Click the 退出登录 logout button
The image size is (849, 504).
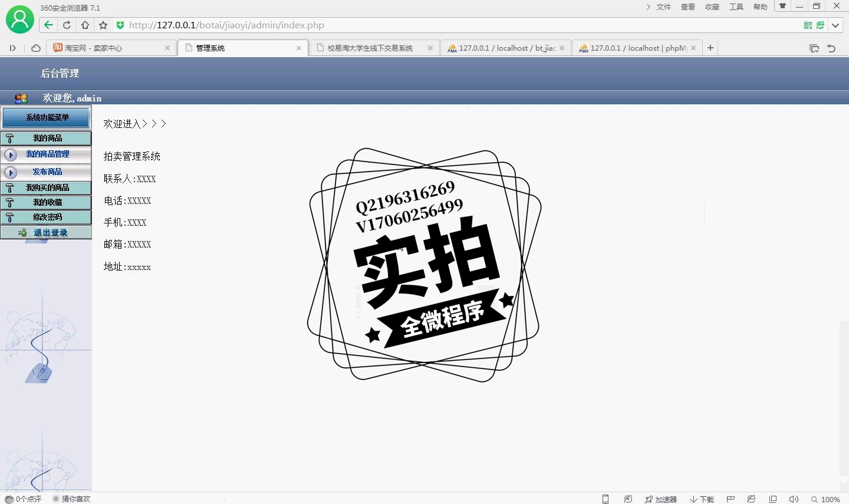46,232
